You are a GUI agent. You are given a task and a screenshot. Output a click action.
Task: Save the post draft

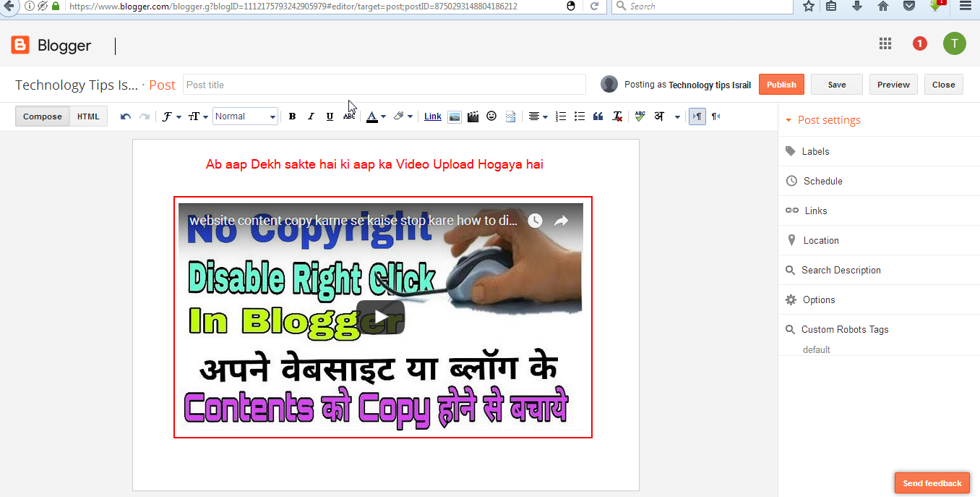tap(837, 85)
